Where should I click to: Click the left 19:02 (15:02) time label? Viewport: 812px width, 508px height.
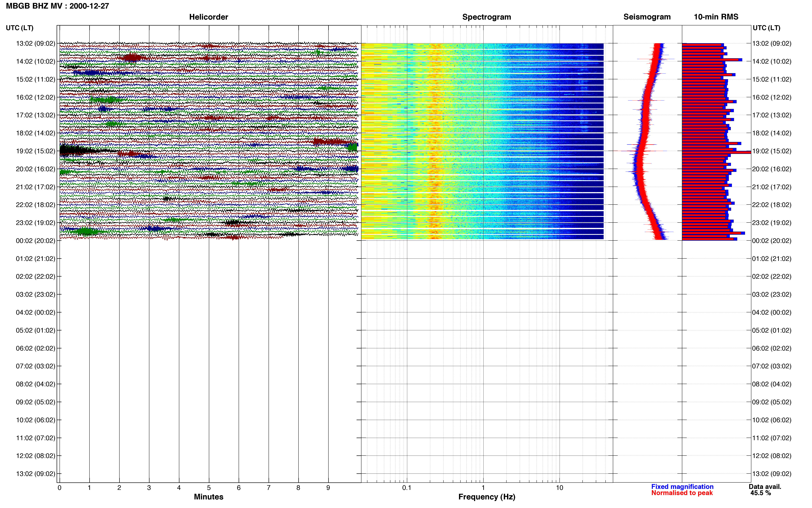(x=36, y=151)
